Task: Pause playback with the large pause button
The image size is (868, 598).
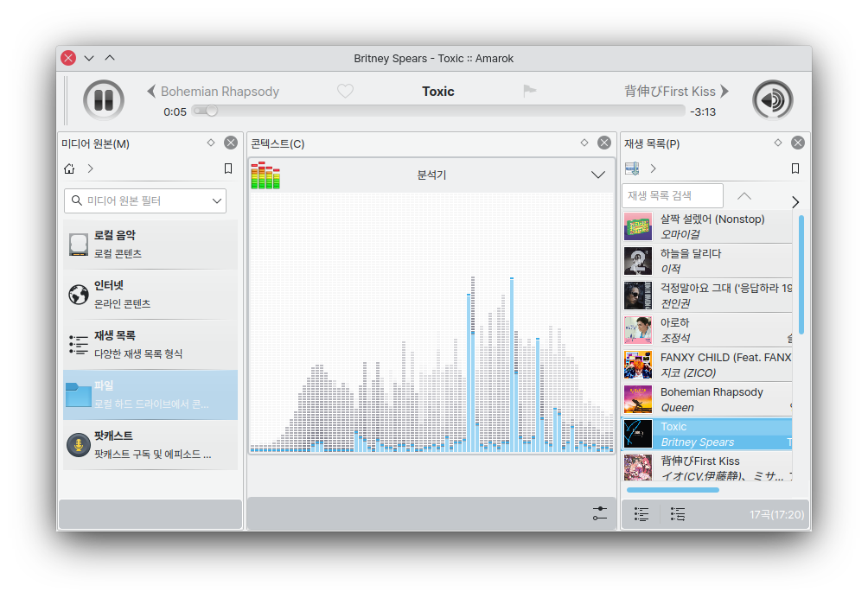Action: click(x=104, y=99)
